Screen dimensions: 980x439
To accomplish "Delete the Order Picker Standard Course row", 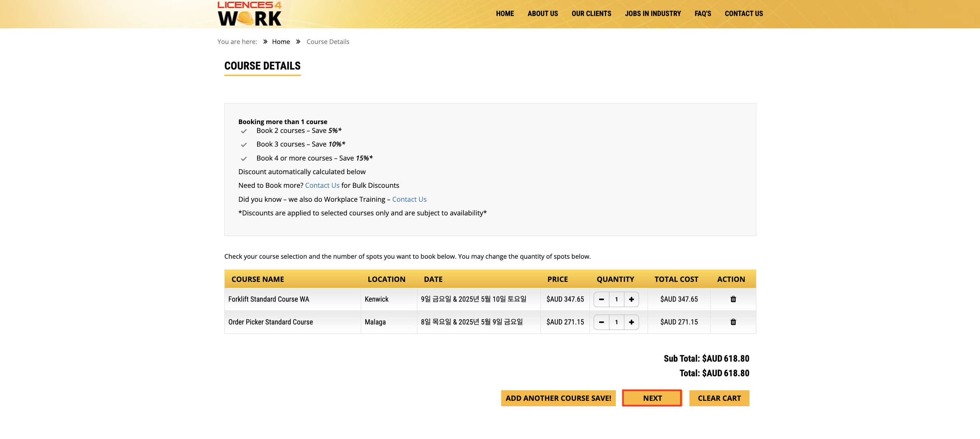I will pyautogui.click(x=733, y=322).
